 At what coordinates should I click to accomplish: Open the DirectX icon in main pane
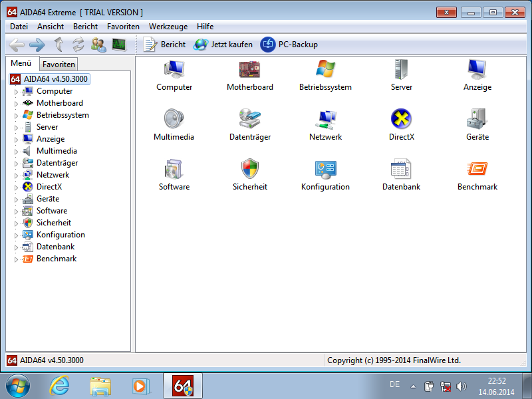pyautogui.click(x=402, y=119)
